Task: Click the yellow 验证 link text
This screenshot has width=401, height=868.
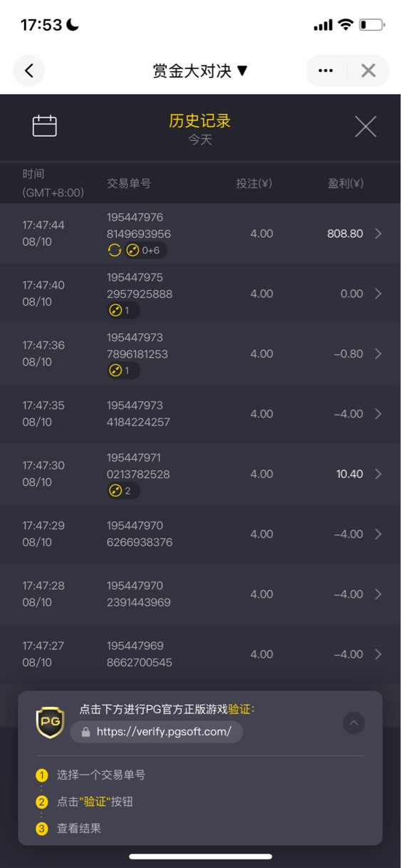Action: click(241, 709)
